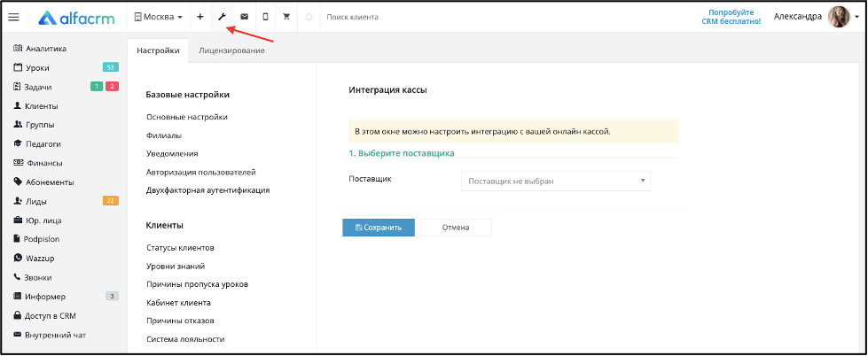Click the Отмена button
Screen dimensions: 868x356
(456, 228)
